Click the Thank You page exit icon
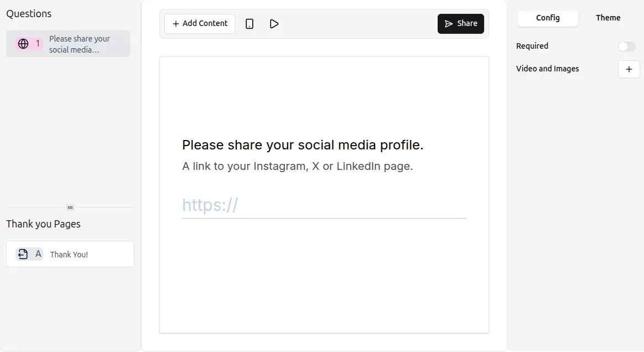644x352 pixels. coord(23,254)
